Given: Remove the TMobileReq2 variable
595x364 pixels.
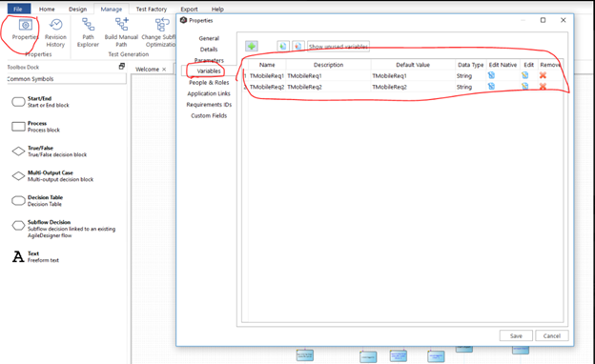Looking at the screenshot, I should tap(543, 87).
